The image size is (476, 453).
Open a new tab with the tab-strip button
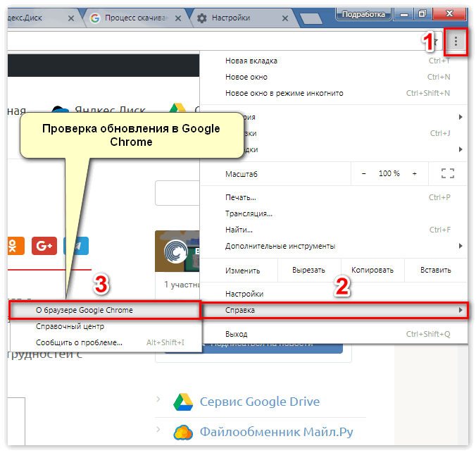[x=311, y=18]
